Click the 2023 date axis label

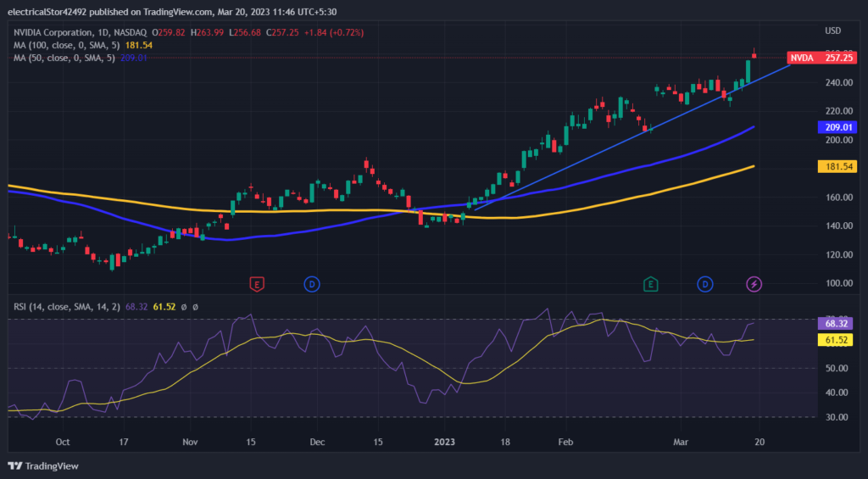[x=444, y=442]
